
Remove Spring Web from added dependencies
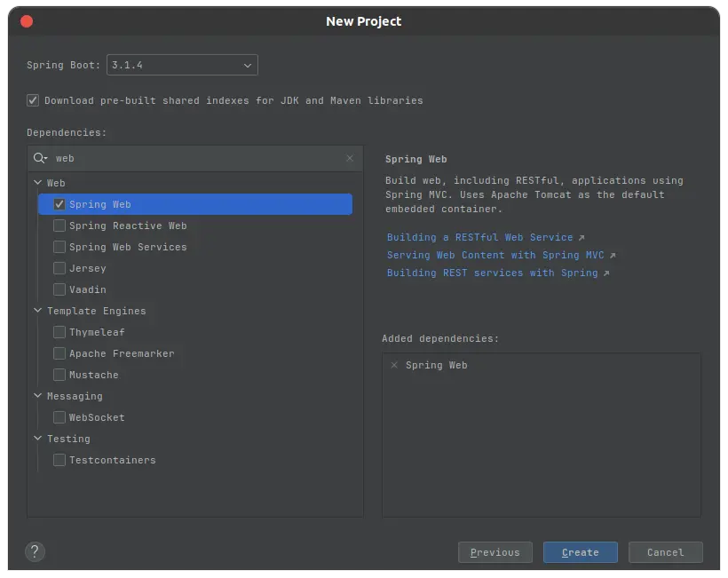394,365
